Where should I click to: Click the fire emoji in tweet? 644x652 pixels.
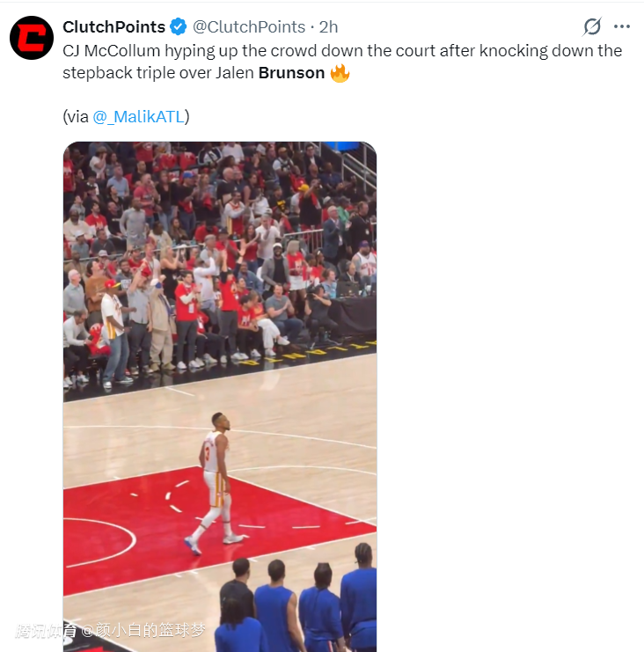tap(340, 73)
